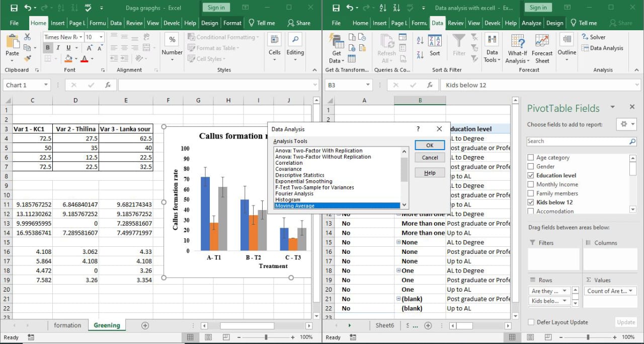Image resolution: width=644 pixels, height=344 pixels.
Task: Click zoom slider in right window status bar
Action: coord(588,337)
